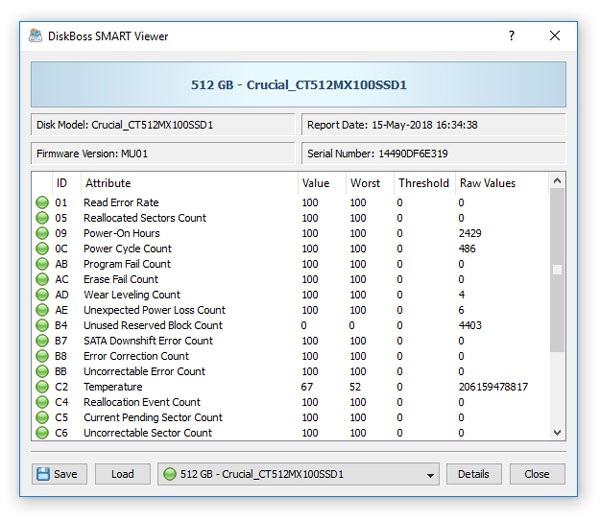Click the floppy disk icon on Save button
This screenshot has height=521, width=600.
[x=43, y=474]
